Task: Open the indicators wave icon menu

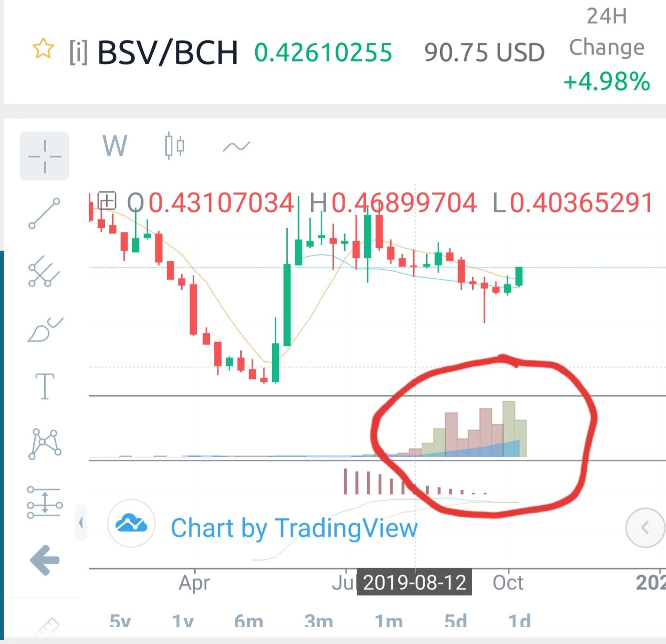Action: click(237, 147)
